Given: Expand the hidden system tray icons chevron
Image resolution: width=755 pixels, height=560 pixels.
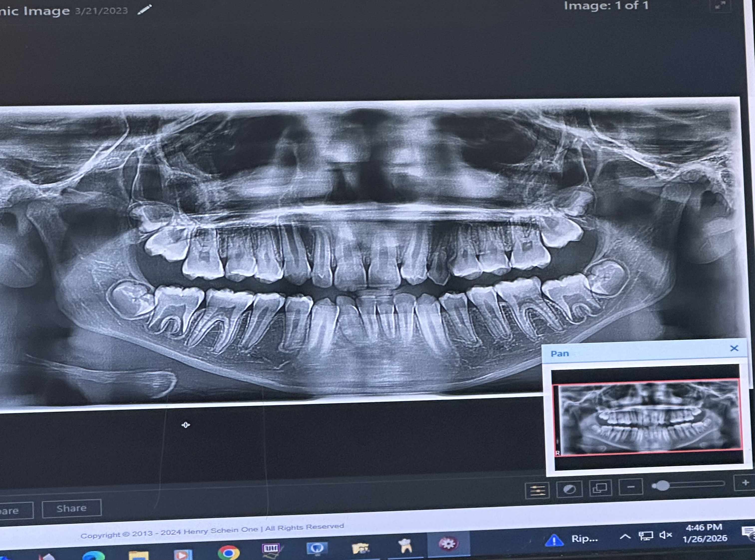Looking at the screenshot, I should tap(625, 537).
